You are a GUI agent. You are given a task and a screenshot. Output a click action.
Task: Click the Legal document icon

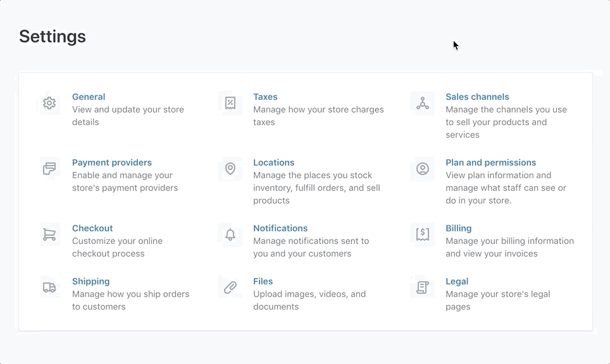pos(423,288)
